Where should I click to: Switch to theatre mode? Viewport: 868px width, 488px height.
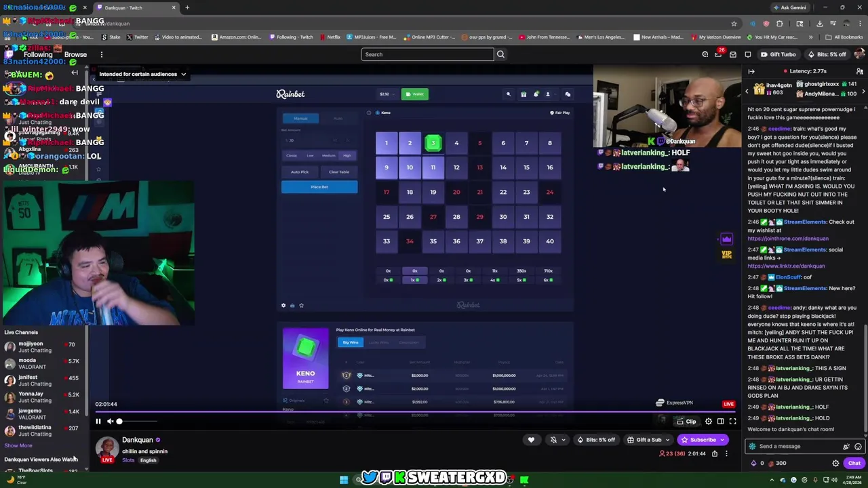720,422
